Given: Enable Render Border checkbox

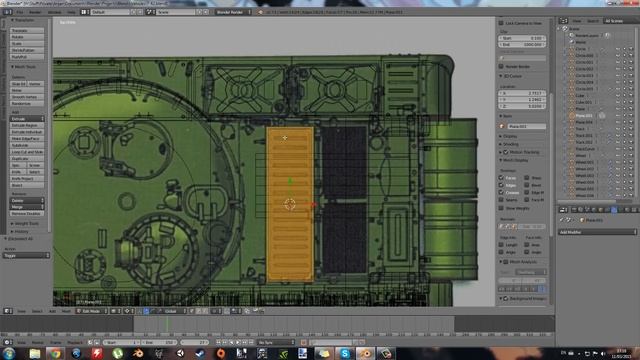Looking at the screenshot, I should coord(501,66).
